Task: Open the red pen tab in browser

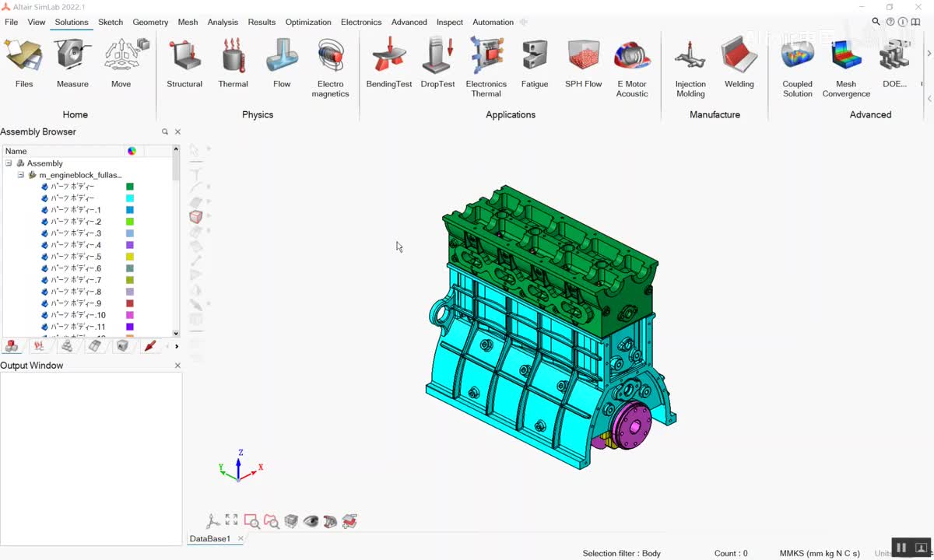Action: coord(149,346)
